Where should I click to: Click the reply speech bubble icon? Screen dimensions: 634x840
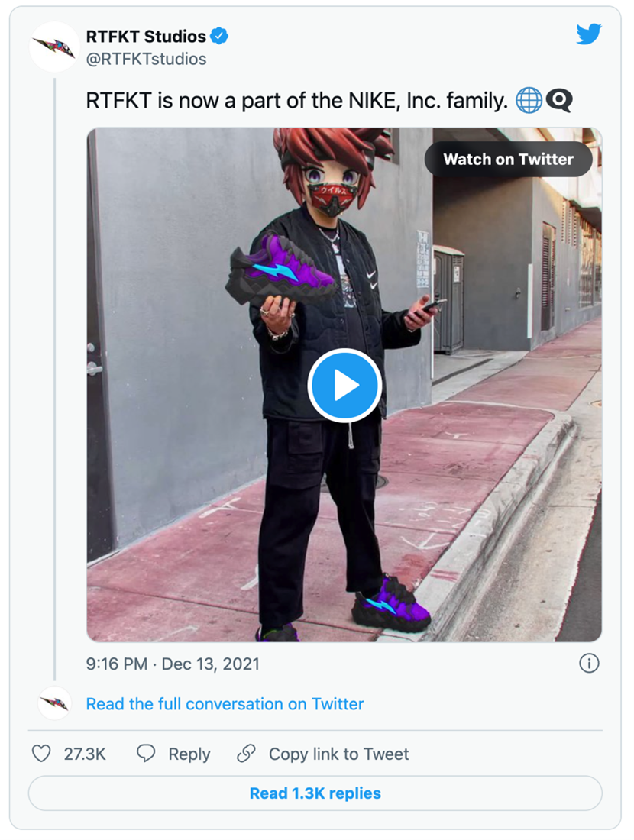pos(146,754)
